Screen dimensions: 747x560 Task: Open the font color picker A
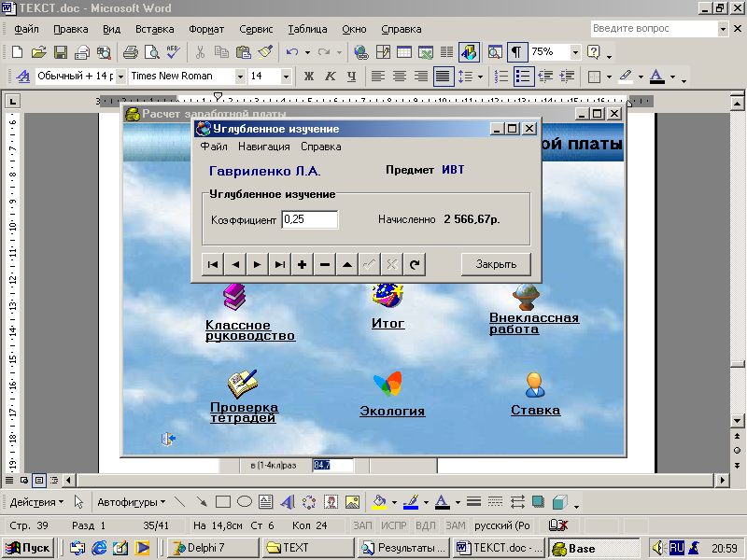pyautogui.click(x=657, y=77)
